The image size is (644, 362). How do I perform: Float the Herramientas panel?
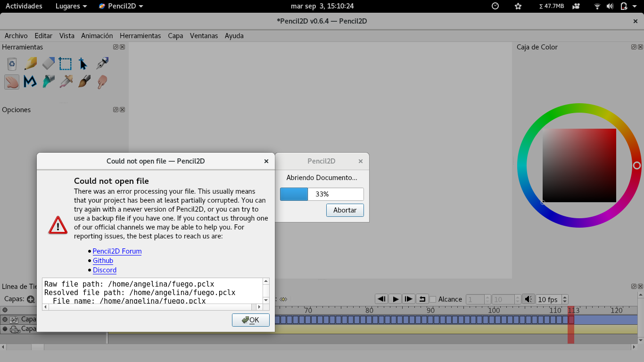[x=116, y=47]
